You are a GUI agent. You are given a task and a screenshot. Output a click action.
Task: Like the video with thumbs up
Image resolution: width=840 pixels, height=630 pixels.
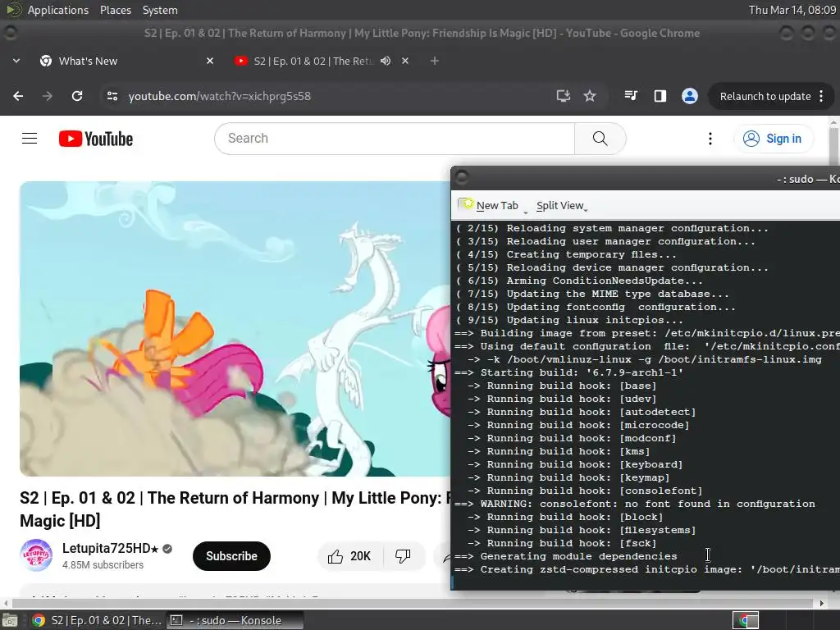click(350, 556)
